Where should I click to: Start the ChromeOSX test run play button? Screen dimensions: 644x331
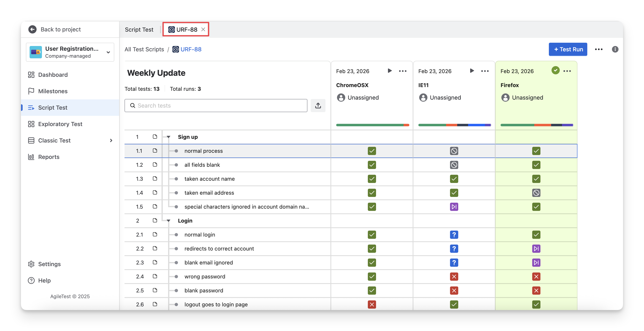tap(389, 71)
